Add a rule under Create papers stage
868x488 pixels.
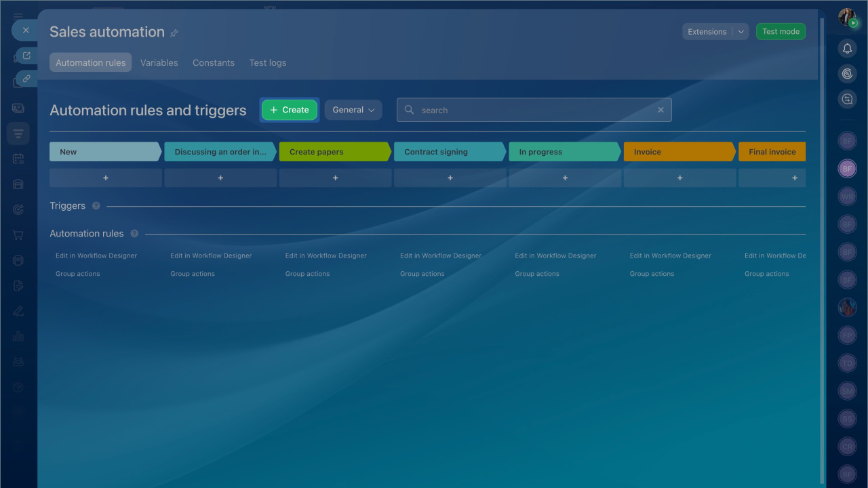point(335,178)
